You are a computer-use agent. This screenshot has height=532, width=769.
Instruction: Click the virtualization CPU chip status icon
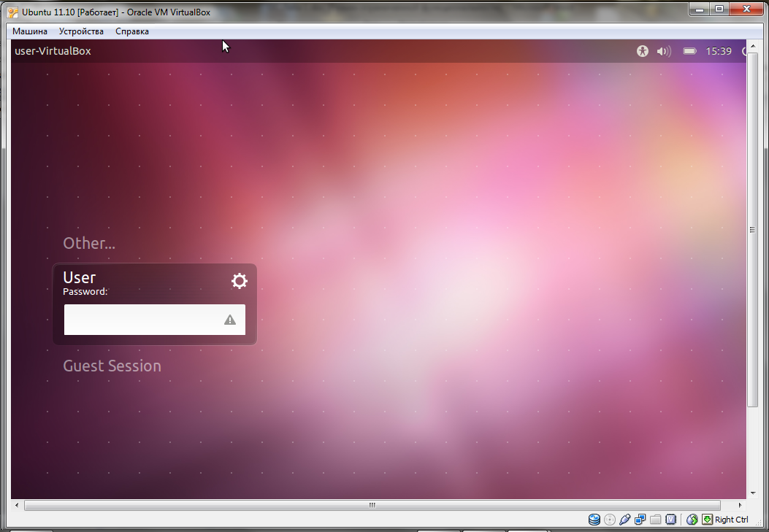coord(670,520)
